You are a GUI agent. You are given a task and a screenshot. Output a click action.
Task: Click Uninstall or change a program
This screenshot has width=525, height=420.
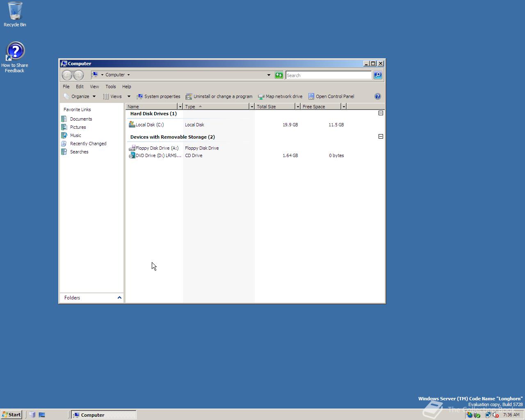click(x=219, y=96)
